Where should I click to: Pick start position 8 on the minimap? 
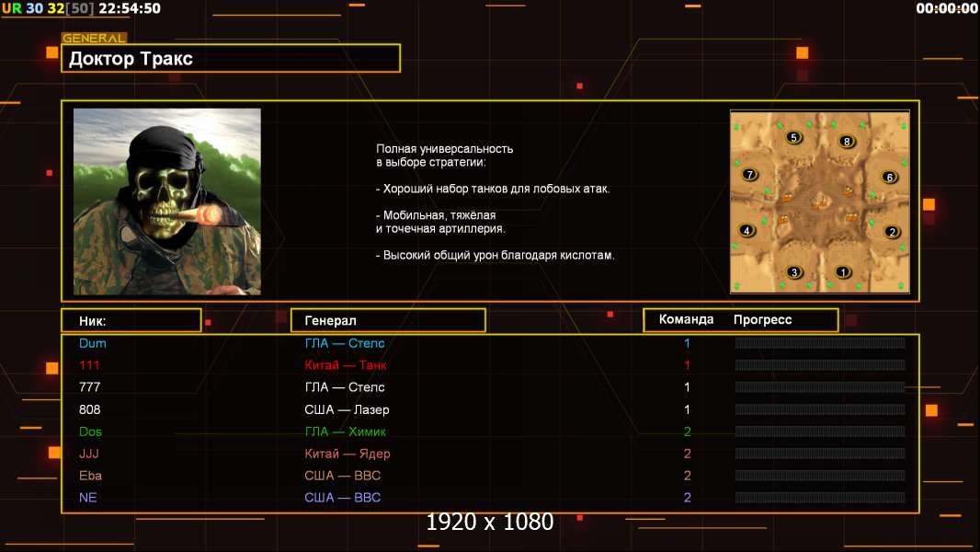click(847, 141)
